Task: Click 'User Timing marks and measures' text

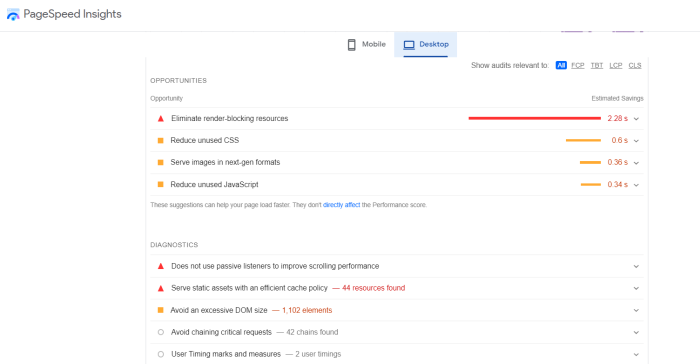Action: click(226, 354)
